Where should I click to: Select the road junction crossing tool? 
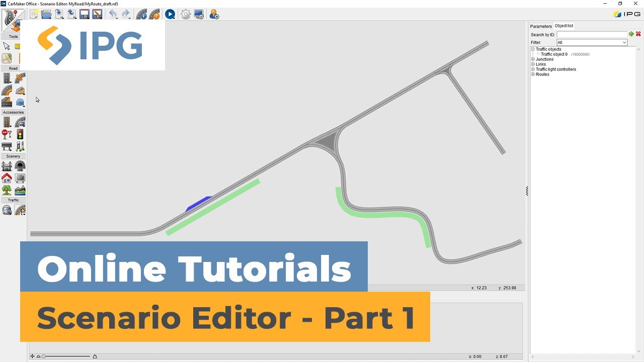(20, 78)
